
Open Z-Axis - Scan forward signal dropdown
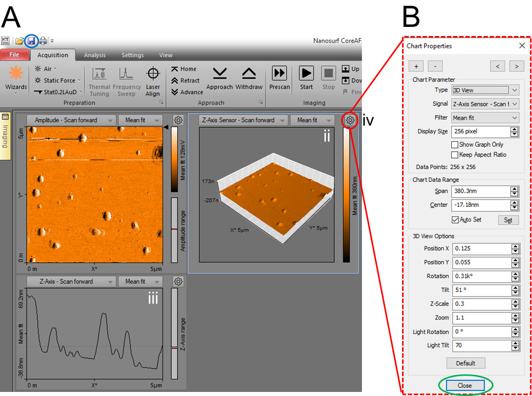pos(71,281)
